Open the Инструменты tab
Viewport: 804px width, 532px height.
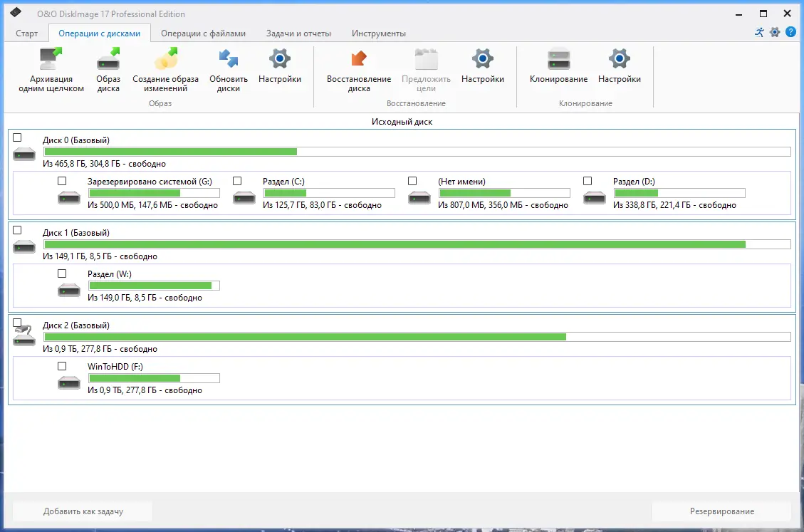tap(378, 33)
